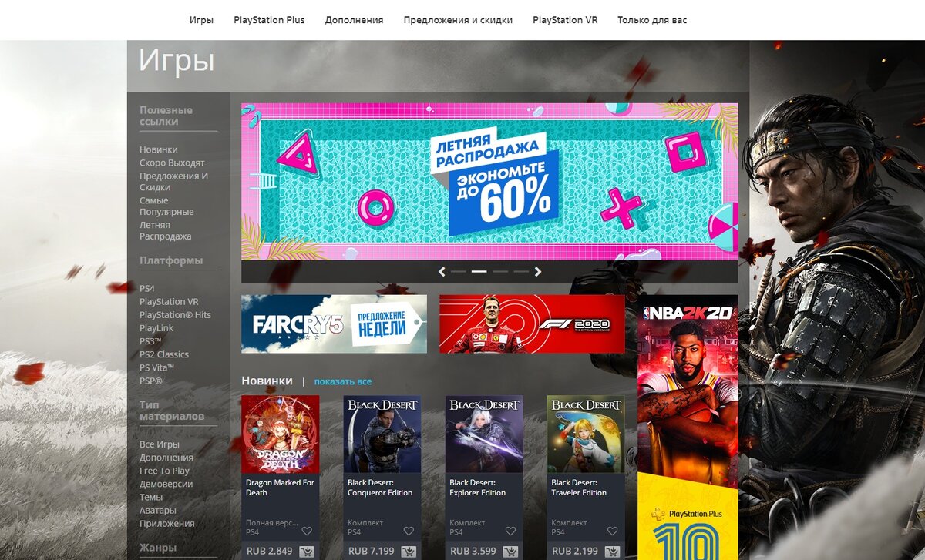Add Dragon Marked For Death to wishlist heart
Screen dimensions: 925x560
click(x=307, y=531)
